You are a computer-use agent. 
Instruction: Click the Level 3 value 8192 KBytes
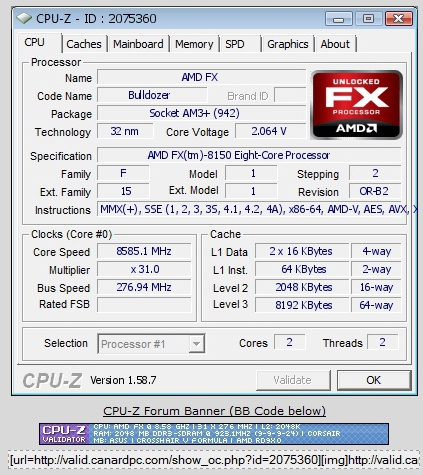point(302,305)
